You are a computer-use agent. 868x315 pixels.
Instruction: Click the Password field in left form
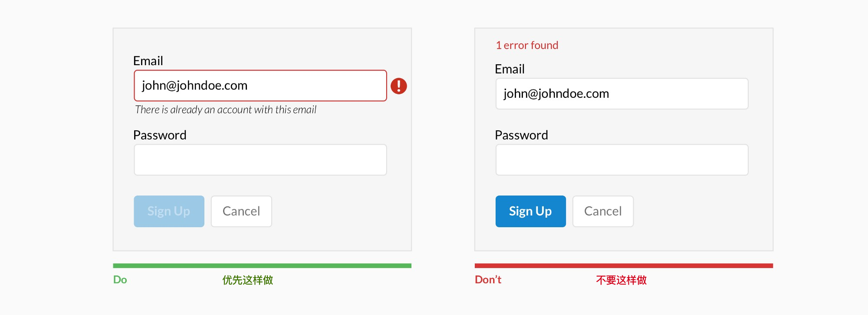[x=260, y=160]
